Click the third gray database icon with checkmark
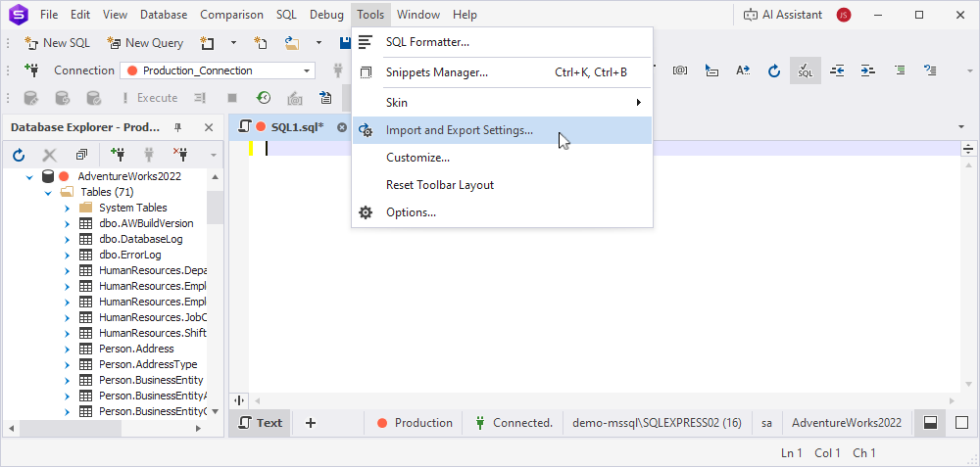The image size is (980, 467). (93, 98)
